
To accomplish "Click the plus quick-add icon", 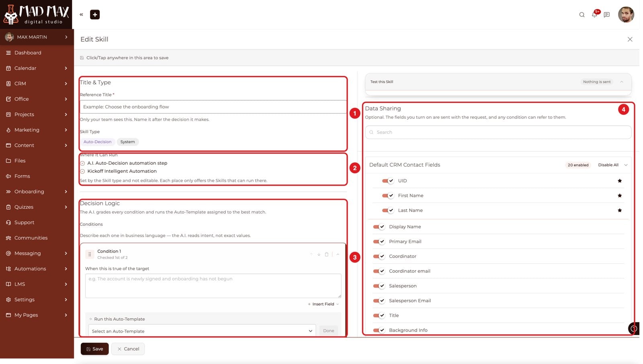I will click(95, 14).
